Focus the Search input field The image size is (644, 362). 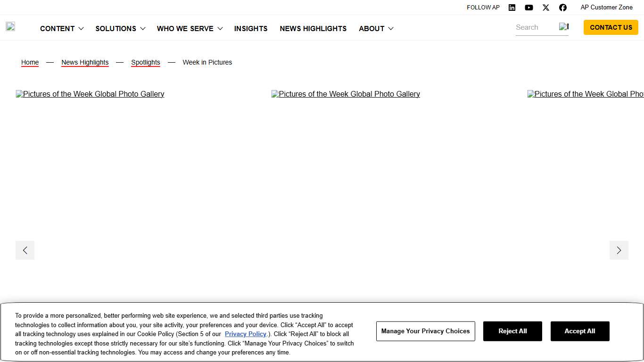(535, 27)
